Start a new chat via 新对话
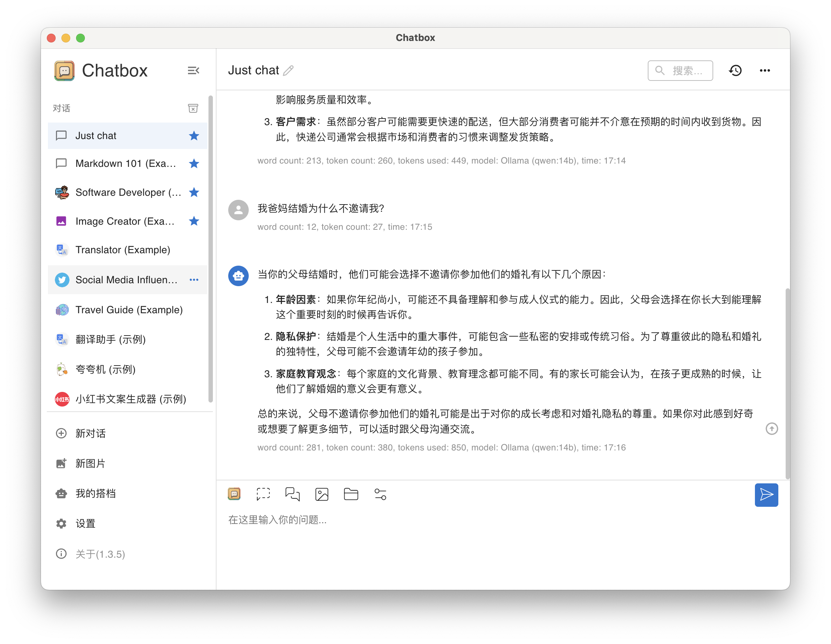Screen dimensions: 831x644 90,434
